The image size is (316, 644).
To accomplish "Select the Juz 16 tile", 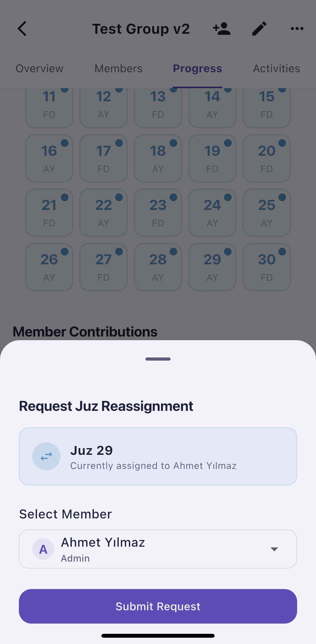I will [49, 158].
